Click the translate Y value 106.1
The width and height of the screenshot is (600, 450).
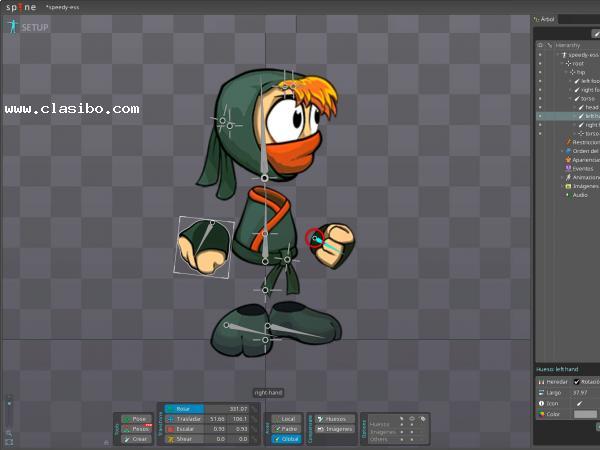(x=238, y=419)
